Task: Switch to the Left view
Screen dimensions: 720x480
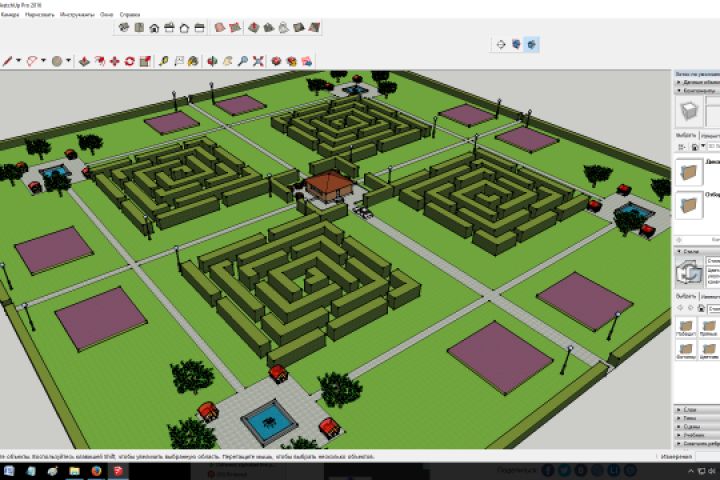Action: [x=200, y=28]
